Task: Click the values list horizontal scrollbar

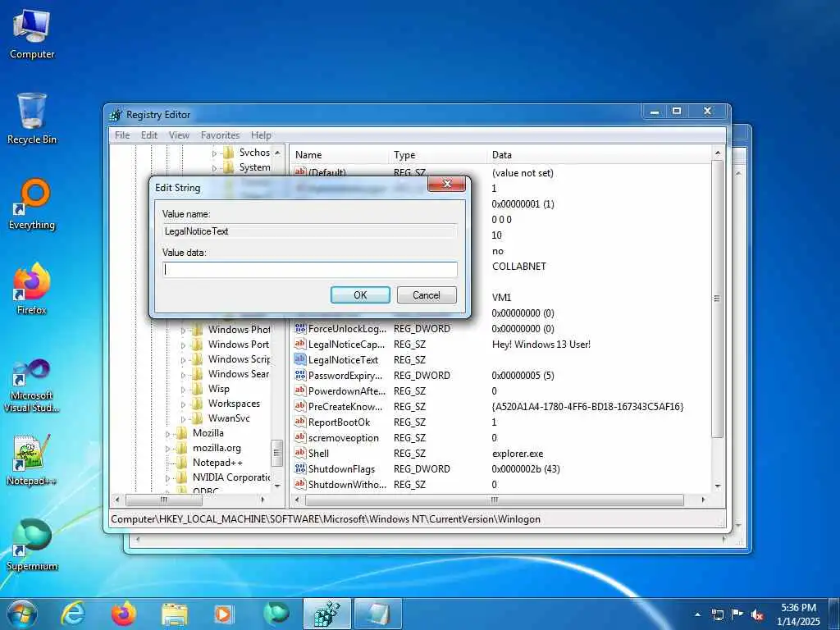Action: click(x=494, y=500)
